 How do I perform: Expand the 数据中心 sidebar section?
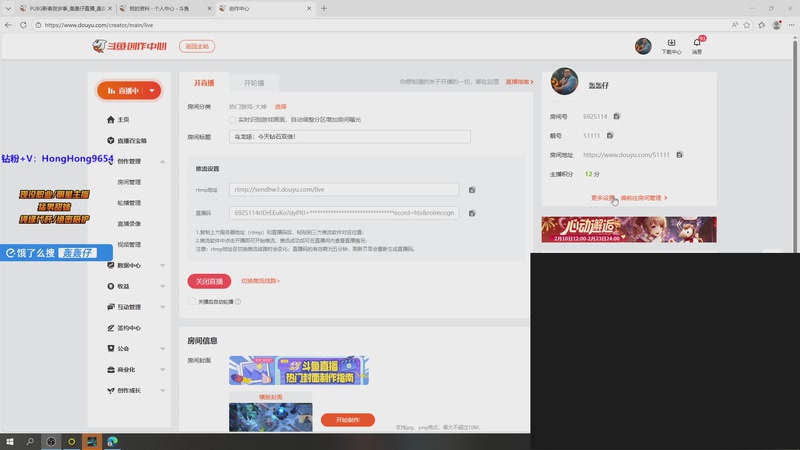[163, 265]
